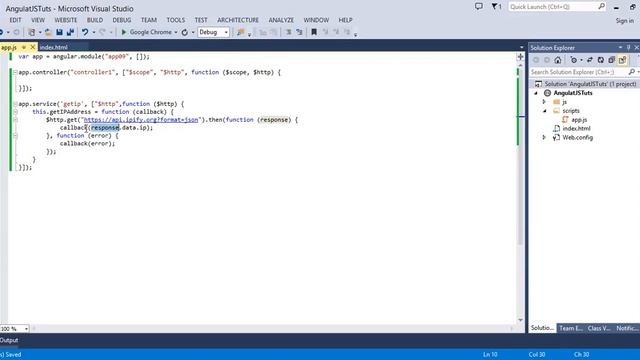
Task: Pin the app.js tab
Action: [x=24, y=47]
